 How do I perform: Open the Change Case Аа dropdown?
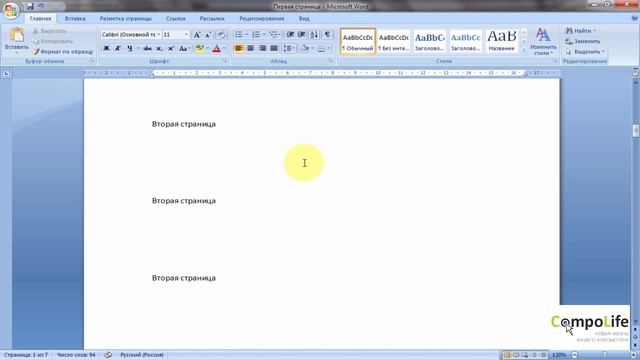click(x=184, y=49)
